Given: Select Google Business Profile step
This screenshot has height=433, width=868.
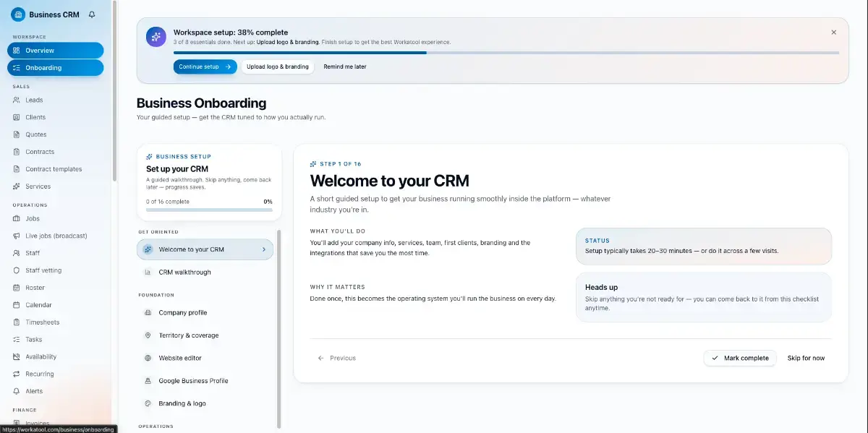Looking at the screenshot, I should pyautogui.click(x=205, y=381).
